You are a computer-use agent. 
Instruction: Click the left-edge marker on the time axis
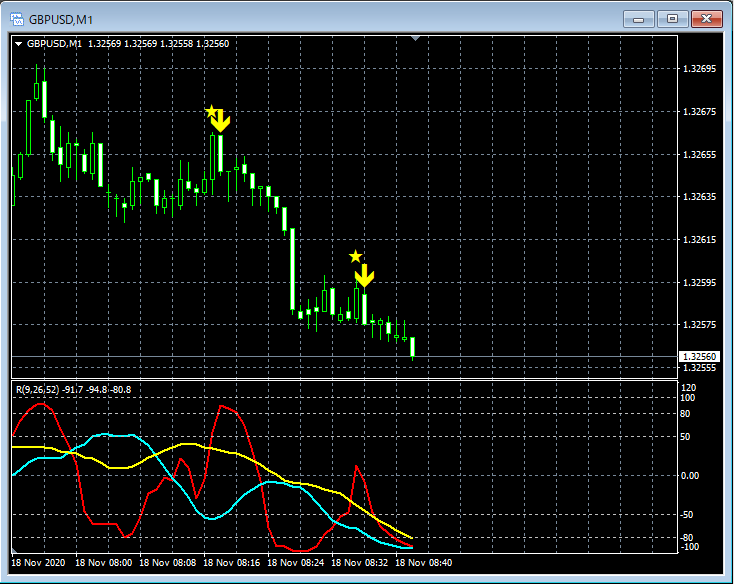[14, 551]
